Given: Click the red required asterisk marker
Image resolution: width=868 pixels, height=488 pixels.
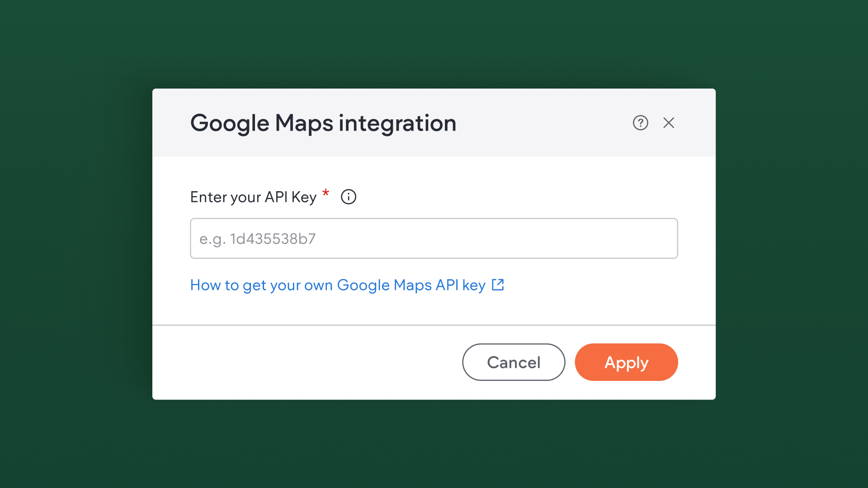Looking at the screenshot, I should (325, 193).
